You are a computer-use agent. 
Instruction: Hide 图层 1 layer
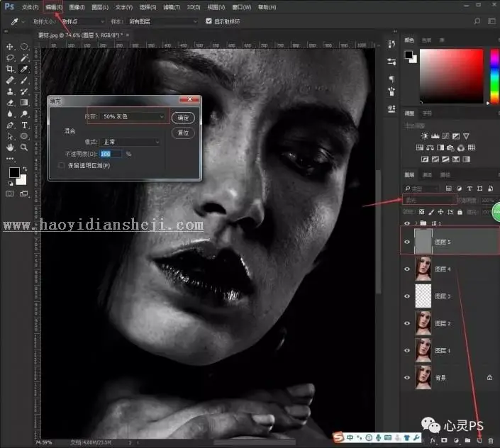(x=407, y=350)
